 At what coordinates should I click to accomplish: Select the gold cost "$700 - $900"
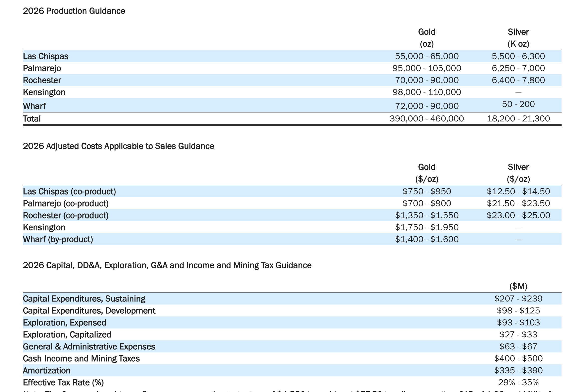(x=427, y=203)
